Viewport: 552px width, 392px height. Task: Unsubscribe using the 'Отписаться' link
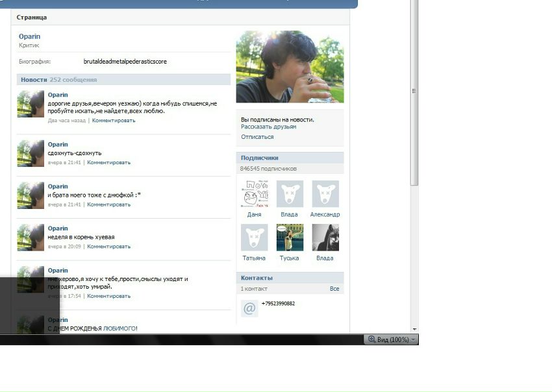pyautogui.click(x=257, y=137)
